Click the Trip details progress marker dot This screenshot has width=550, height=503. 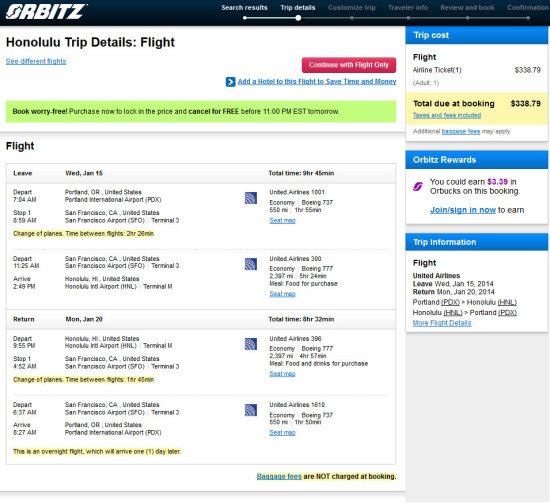coord(298,18)
